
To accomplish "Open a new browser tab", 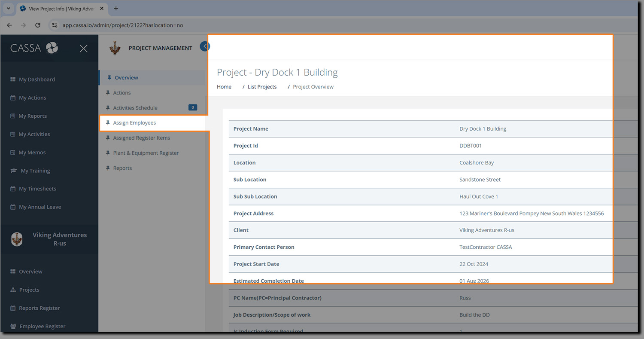I will [x=116, y=9].
